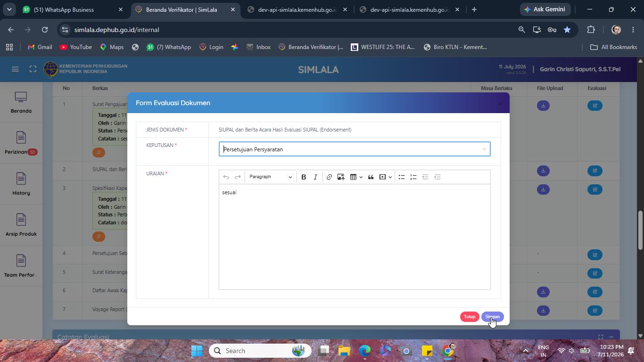Toggle bold formatting in Uraian editor
This screenshot has width=644, height=362.
coord(304,177)
